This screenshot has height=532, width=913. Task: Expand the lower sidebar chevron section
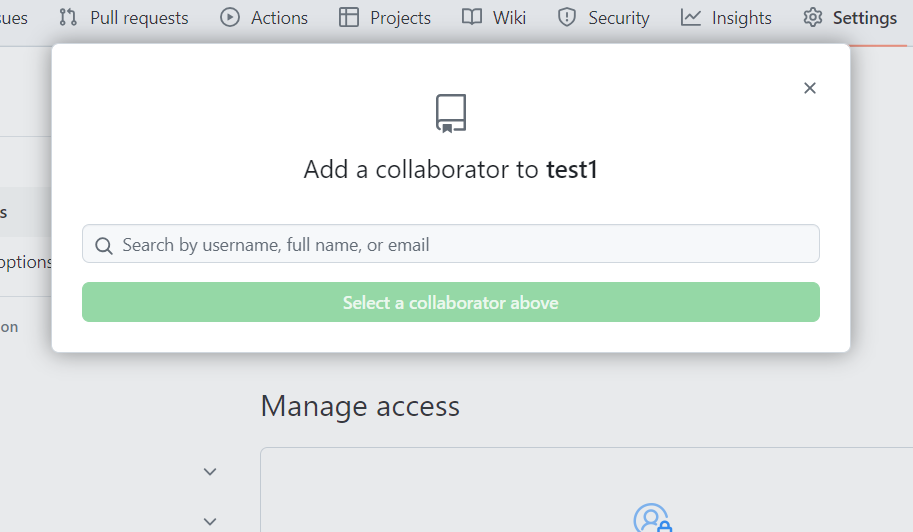click(x=210, y=522)
